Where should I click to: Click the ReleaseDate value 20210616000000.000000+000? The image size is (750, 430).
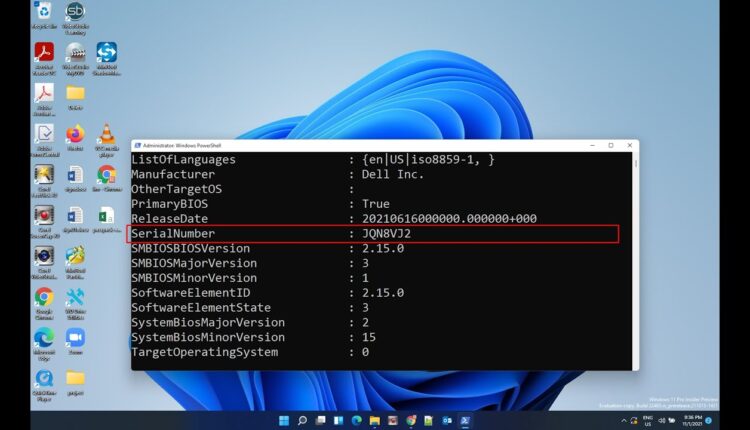pyautogui.click(x=449, y=219)
